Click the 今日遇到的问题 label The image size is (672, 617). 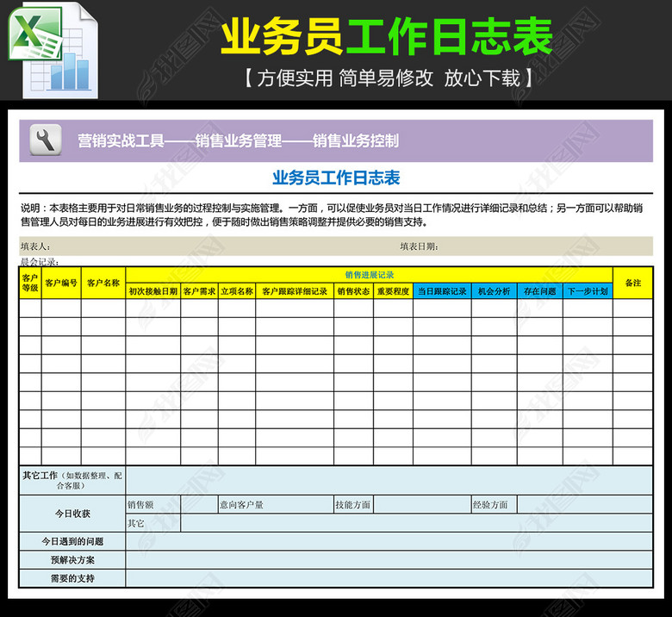72,541
